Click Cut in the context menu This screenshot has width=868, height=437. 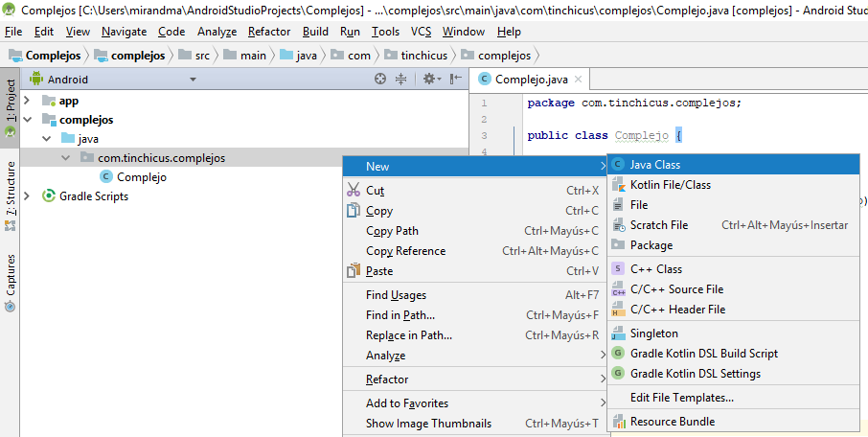pos(375,191)
